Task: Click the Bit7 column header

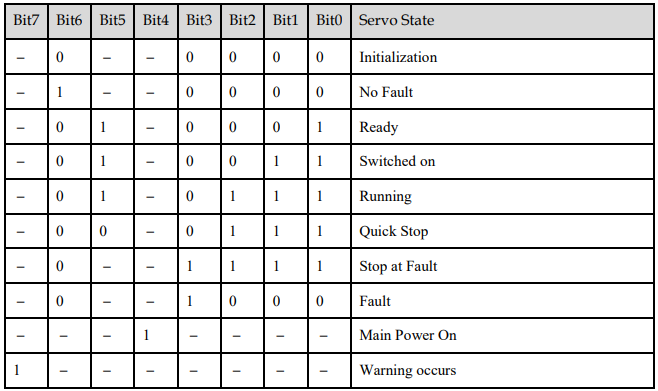Action: (26, 21)
